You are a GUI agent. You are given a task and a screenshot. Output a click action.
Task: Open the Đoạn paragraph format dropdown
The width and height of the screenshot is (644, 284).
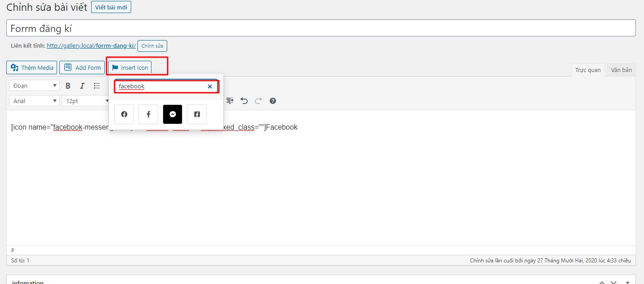click(x=34, y=86)
